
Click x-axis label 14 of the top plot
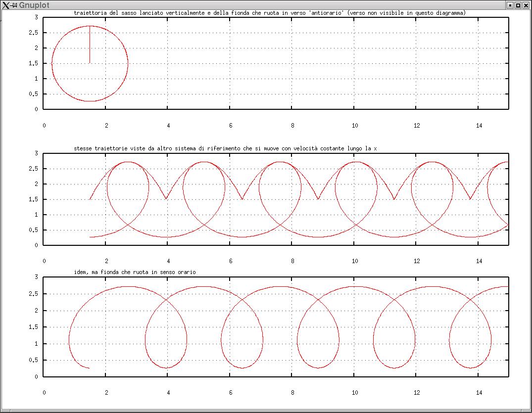(479, 126)
